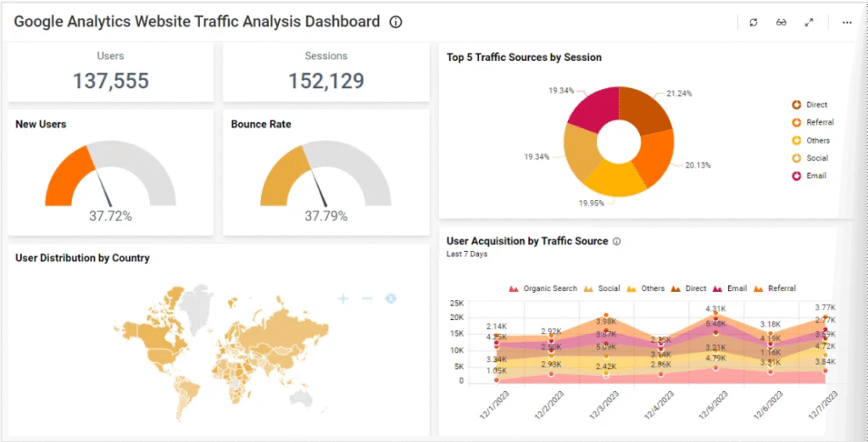Select the 19.95% yellow donut slice
Viewport: 868px width, 442px height.
615,178
